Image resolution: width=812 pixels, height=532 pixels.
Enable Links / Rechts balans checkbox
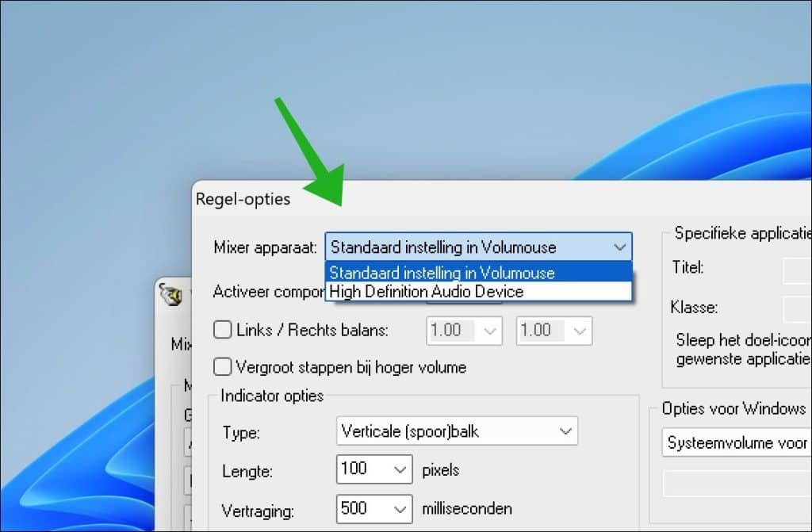223,330
